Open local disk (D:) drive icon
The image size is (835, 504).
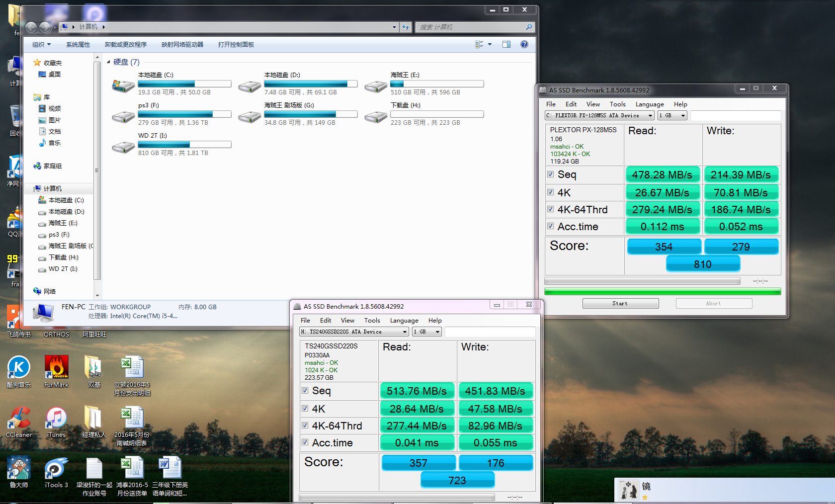250,86
